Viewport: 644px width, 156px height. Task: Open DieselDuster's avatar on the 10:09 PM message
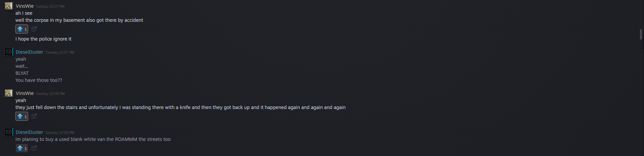[x=9, y=132]
